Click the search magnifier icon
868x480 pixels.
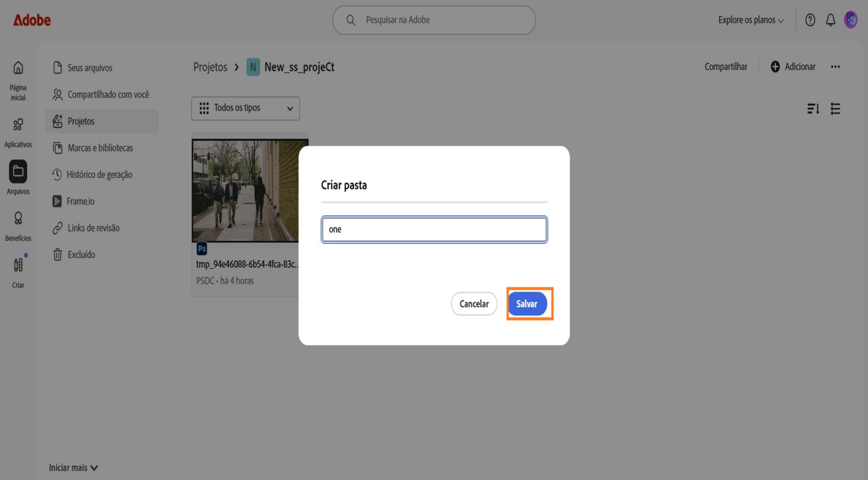tap(351, 20)
